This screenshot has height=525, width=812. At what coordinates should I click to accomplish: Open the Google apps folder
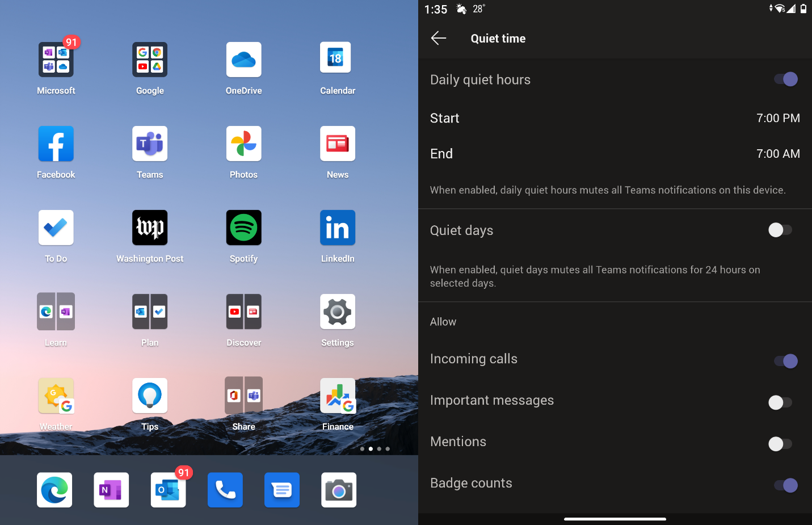coord(150,60)
